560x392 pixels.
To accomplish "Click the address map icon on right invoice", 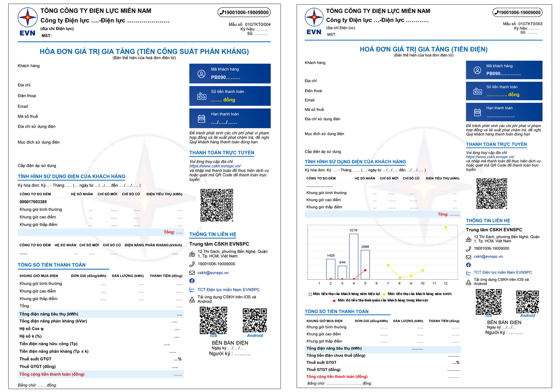I will 468,239.
